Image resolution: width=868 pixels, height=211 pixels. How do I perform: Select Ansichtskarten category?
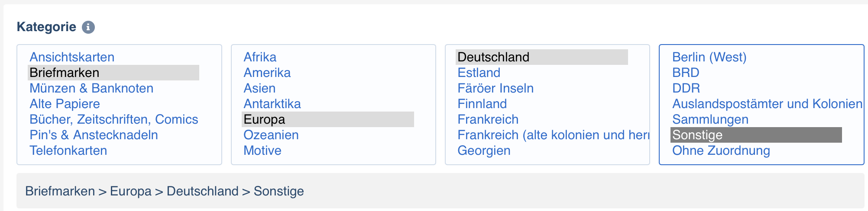tap(72, 57)
